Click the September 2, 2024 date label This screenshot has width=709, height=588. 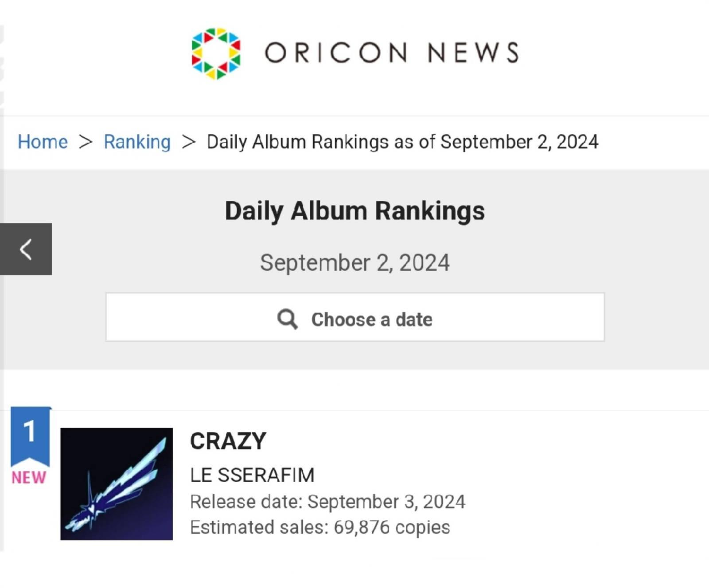click(354, 263)
